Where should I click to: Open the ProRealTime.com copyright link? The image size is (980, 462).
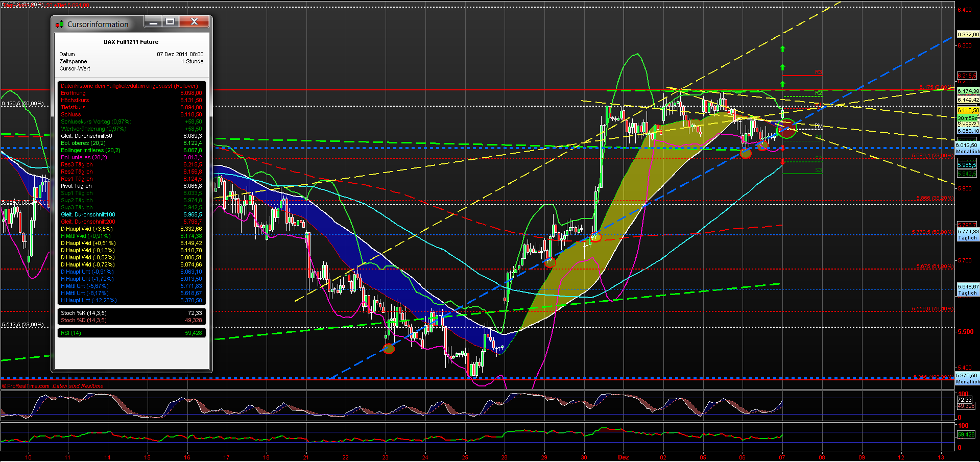(24, 386)
